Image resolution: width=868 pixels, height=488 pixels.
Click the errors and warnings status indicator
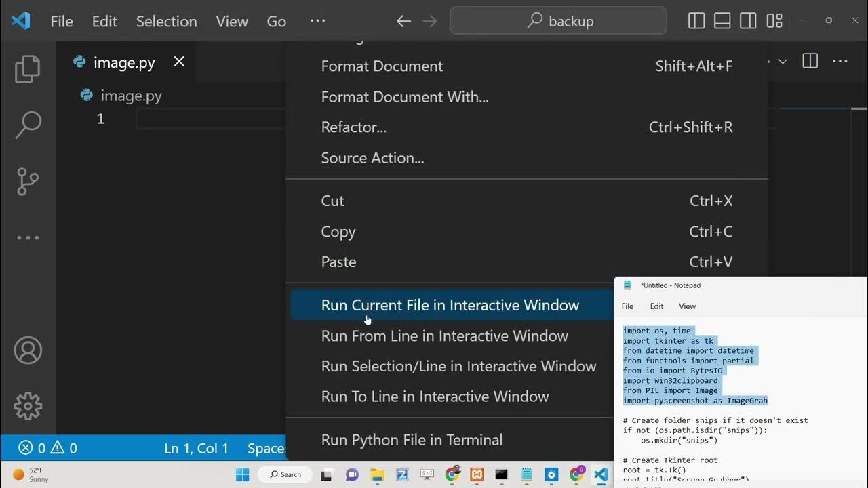[x=47, y=448]
